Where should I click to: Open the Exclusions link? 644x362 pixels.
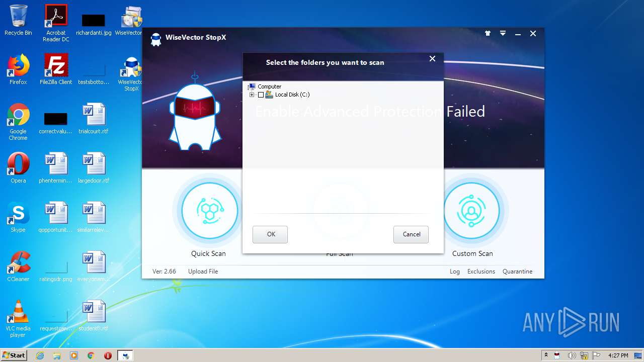(481, 271)
